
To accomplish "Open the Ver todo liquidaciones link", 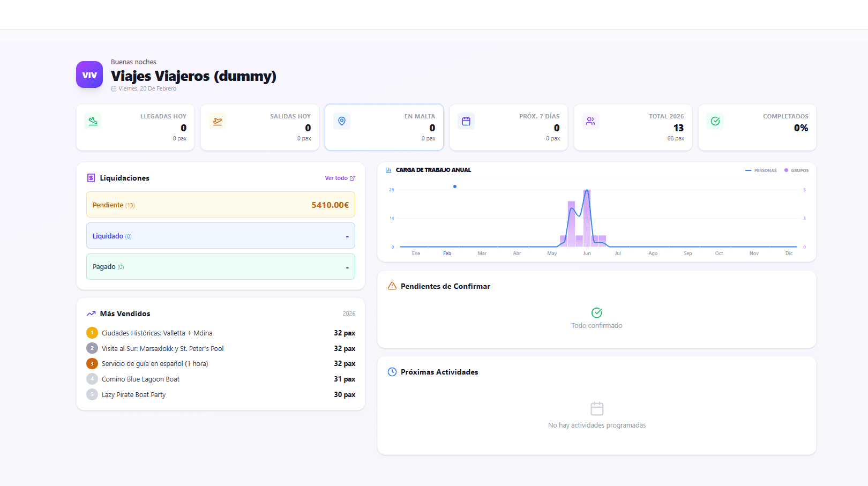I will 340,178.
